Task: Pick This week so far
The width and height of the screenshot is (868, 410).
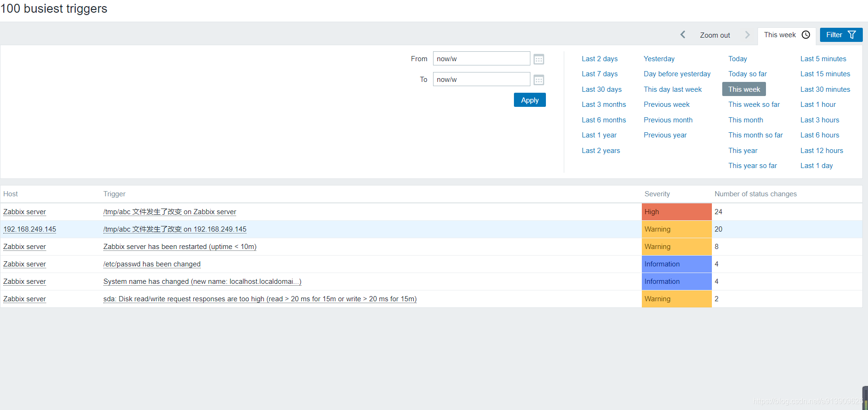Action: 754,105
